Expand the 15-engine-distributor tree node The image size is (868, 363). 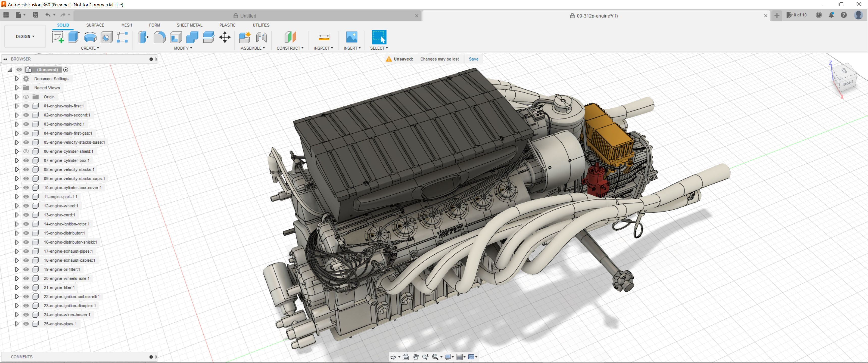click(x=16, y=233)
